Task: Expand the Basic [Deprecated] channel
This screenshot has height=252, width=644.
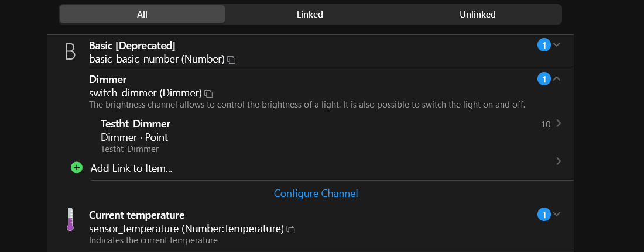Action: click(557, 45)
